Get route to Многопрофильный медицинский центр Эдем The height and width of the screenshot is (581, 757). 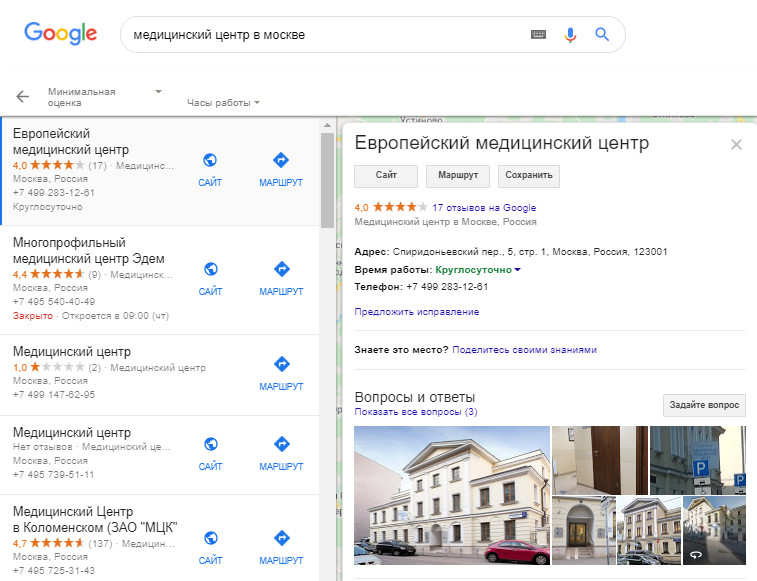(281, 278)
